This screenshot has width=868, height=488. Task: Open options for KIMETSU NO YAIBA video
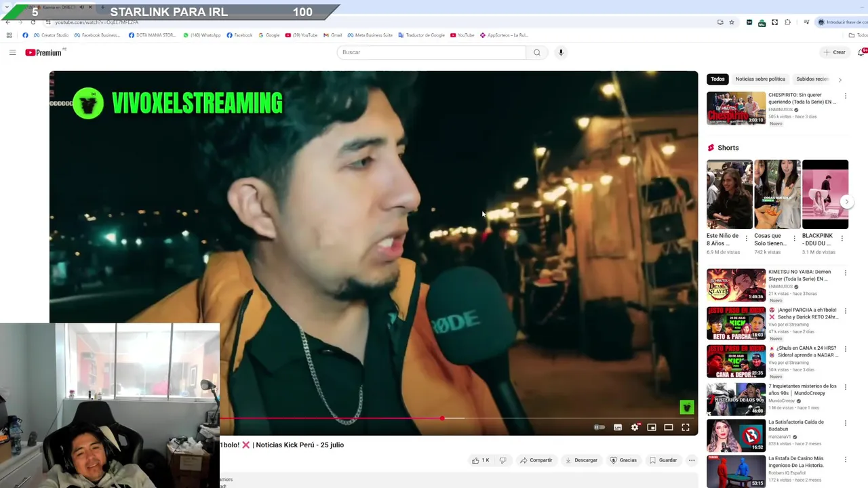coord(845,273)
